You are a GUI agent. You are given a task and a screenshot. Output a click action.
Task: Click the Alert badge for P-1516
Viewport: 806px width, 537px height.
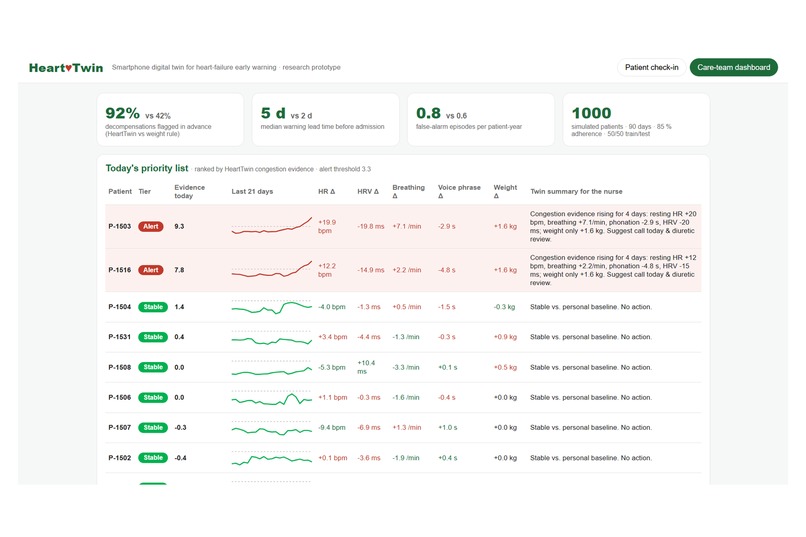click(151, 270)
